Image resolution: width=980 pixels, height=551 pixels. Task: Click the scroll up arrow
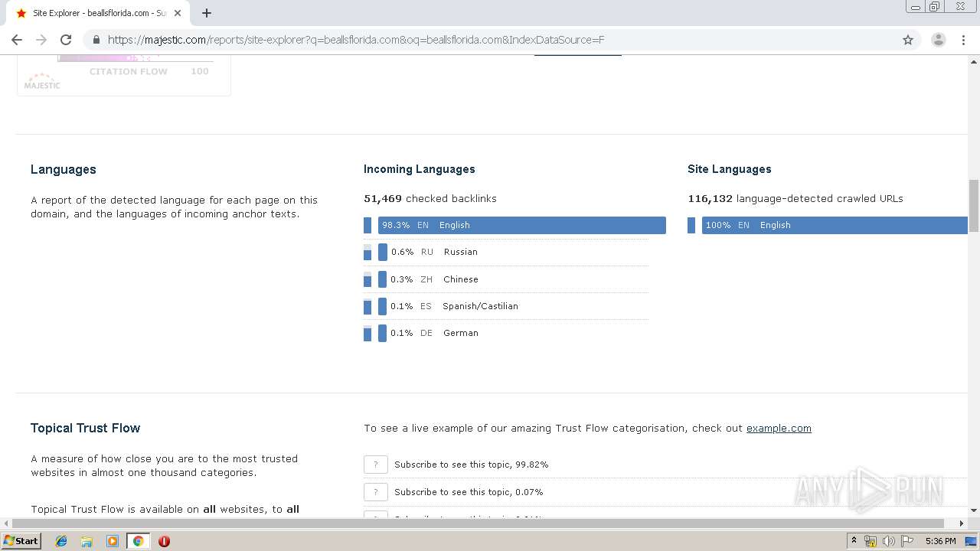[x=974, y=60]
